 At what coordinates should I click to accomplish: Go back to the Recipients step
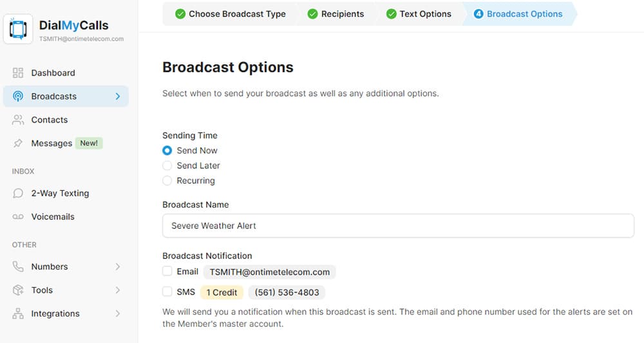[x=336, y=14]
